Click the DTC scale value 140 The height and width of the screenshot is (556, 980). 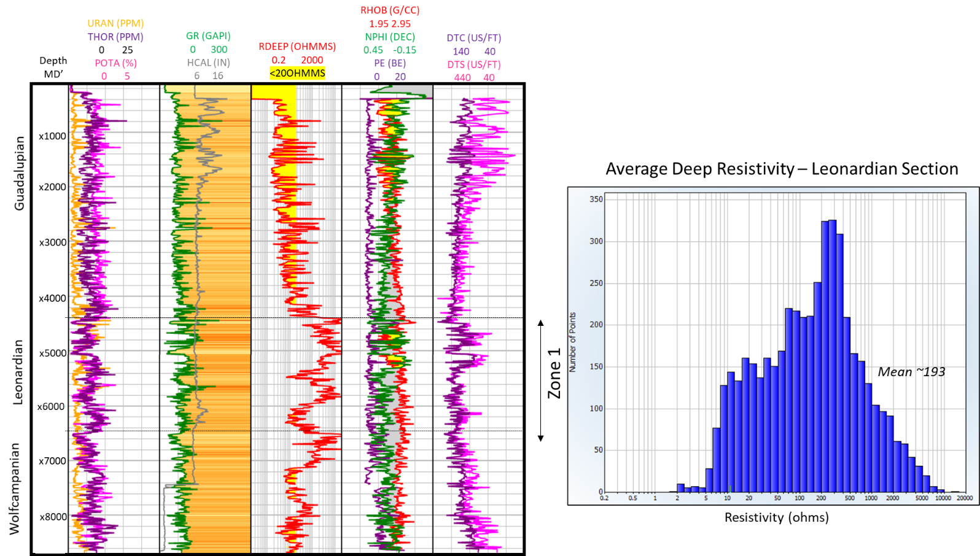click(x=461, y=52)
